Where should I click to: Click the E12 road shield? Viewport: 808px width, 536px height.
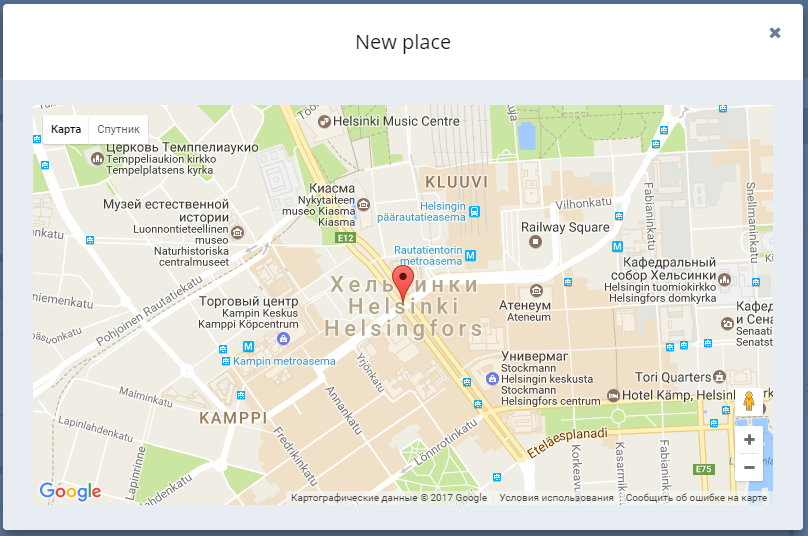[345, 238]
